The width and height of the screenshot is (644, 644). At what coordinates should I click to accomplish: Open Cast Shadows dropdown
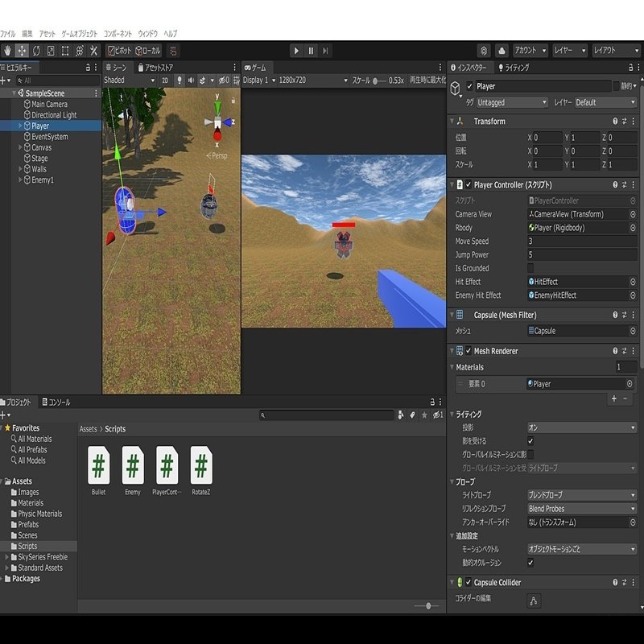tap(582, 427)
